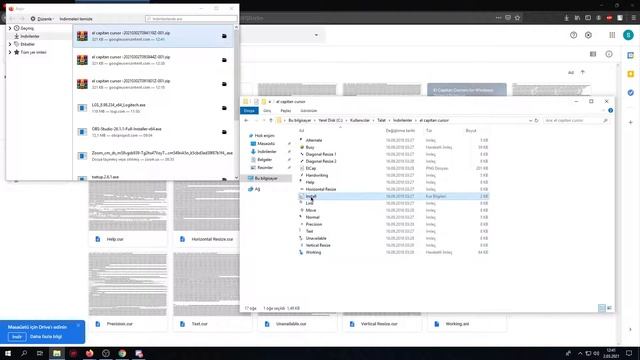Expand 'Tüm yer imleri' in the Library sidebar
640x360 pixels.
[x=10, y=52]
